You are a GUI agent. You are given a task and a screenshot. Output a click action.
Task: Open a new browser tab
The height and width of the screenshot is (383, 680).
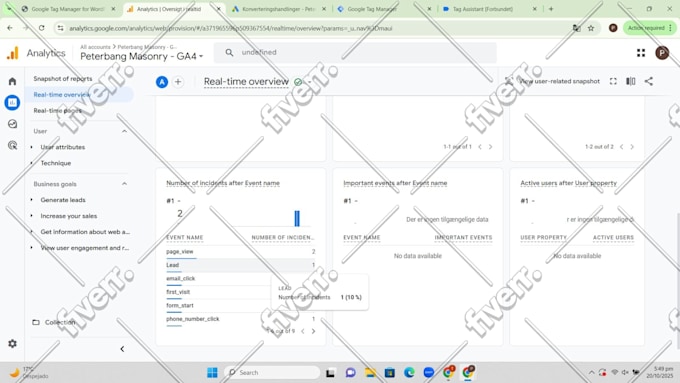(551, 9)
